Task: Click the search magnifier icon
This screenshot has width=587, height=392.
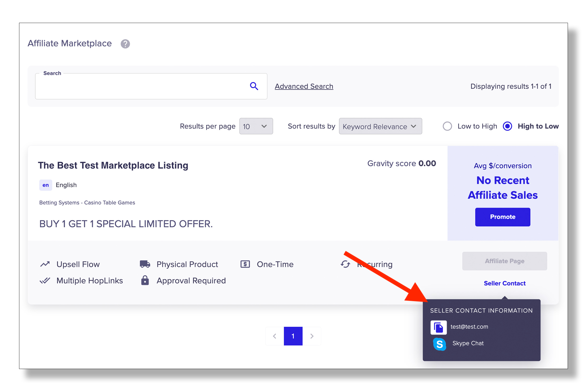Action: pyautogui.click(x=255, y=86)
